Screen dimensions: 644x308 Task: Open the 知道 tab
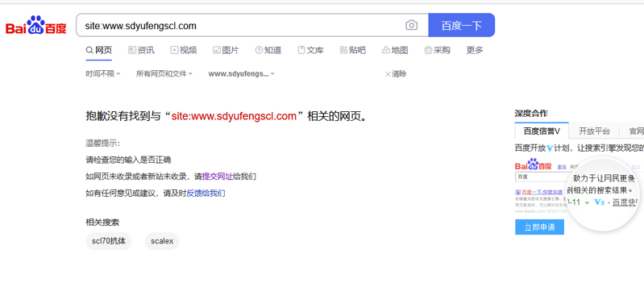(268, 50)
